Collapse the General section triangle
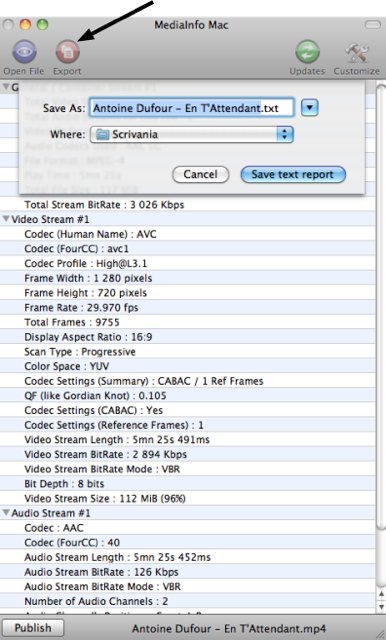This screenshot has height=640, width=386. 6,87
